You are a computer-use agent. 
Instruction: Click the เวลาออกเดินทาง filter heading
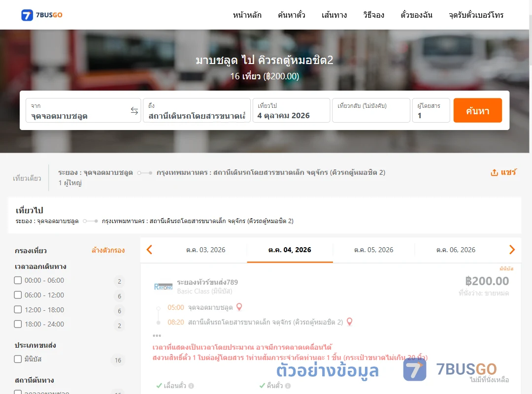tap(40, 266)
